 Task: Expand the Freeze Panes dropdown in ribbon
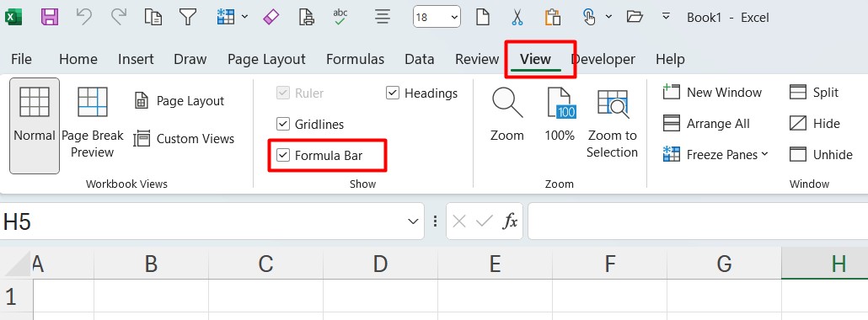click(764, 154)
